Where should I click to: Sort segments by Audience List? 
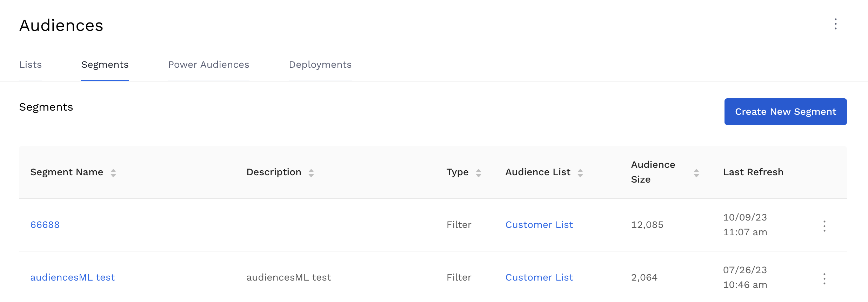pyautogui.click(x=580, y=173)
